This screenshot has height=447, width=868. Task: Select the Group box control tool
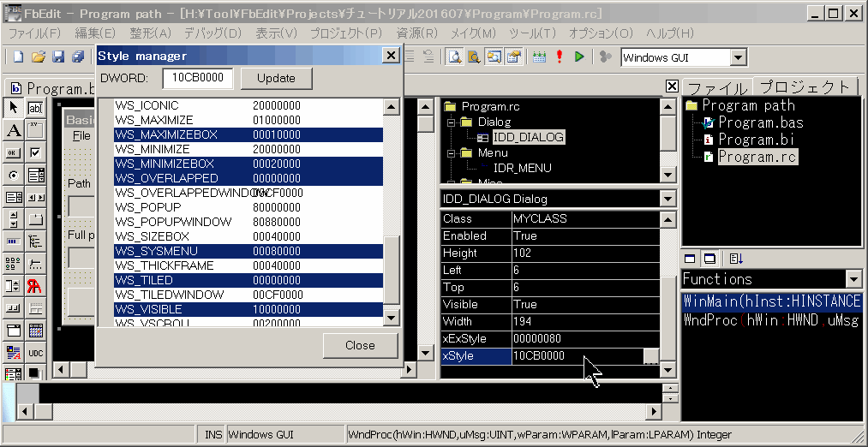[35, 130]
